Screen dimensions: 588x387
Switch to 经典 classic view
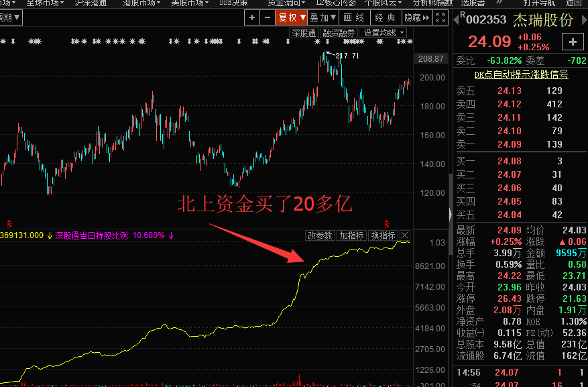[386, 17]
